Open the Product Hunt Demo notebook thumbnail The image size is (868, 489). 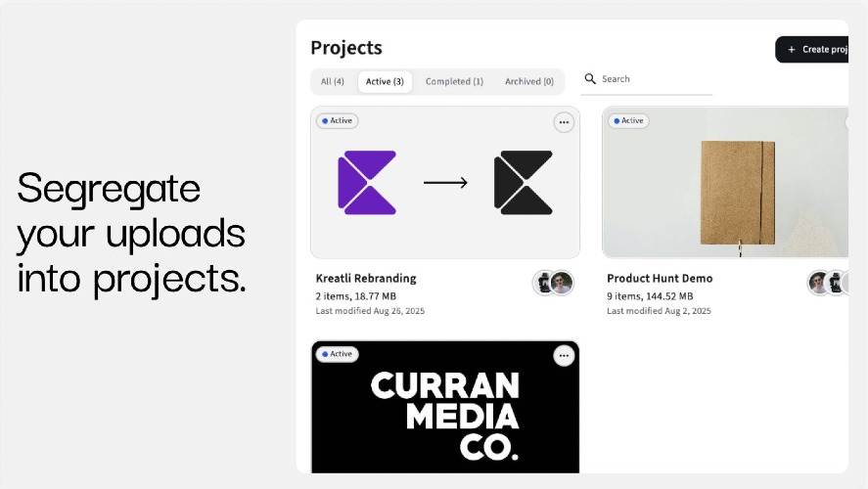click(x=725, y=183)
